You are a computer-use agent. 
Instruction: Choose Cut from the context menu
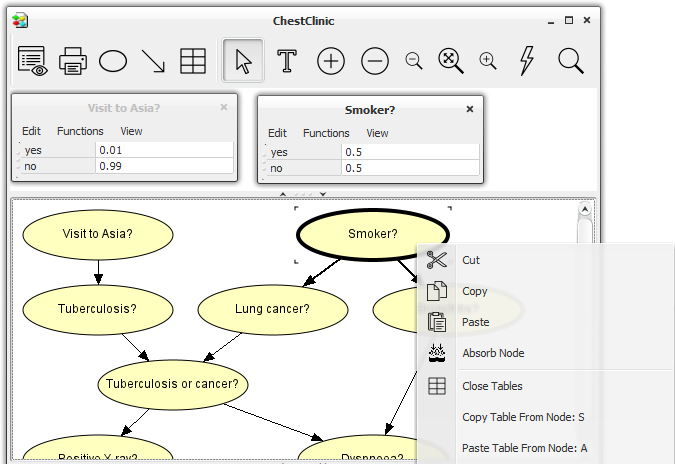click(x=471, y=260)
